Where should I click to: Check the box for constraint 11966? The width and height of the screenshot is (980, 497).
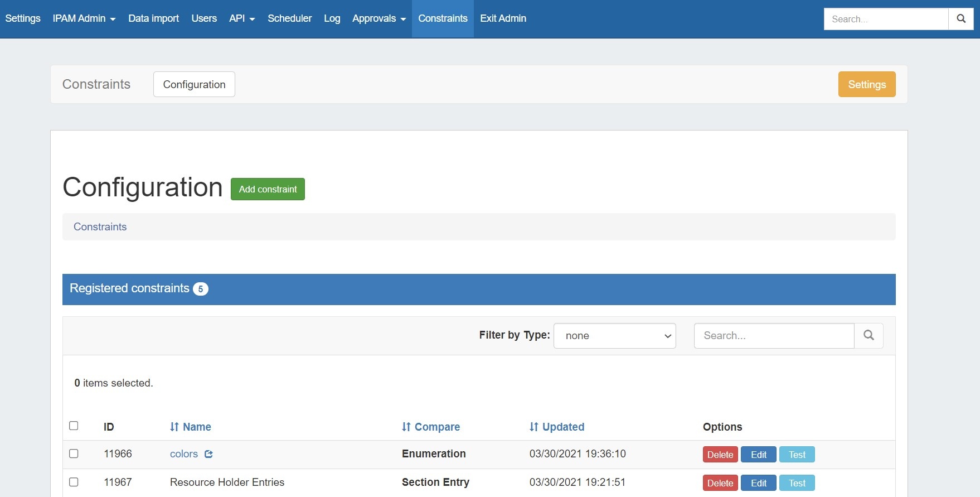coord(74,453)
